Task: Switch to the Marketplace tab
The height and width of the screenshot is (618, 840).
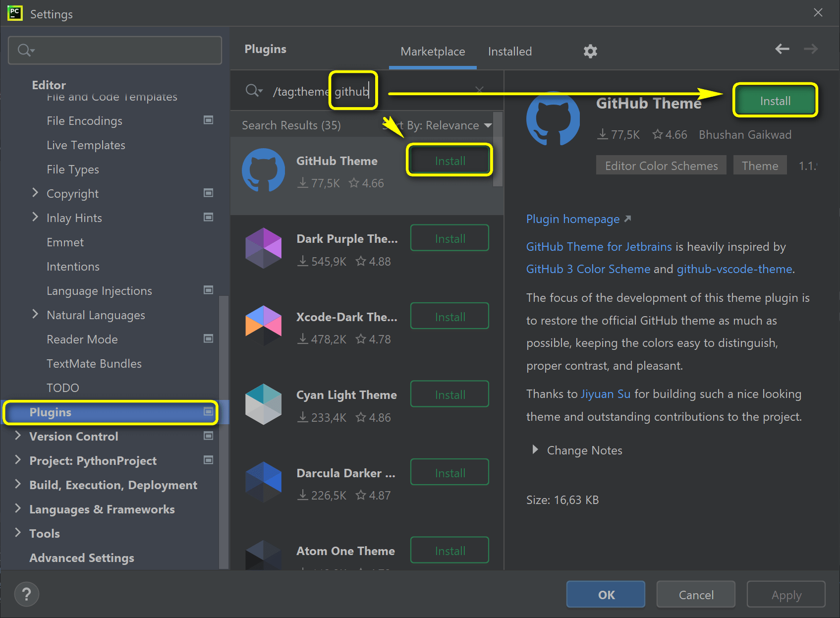Action: point(433,52)
